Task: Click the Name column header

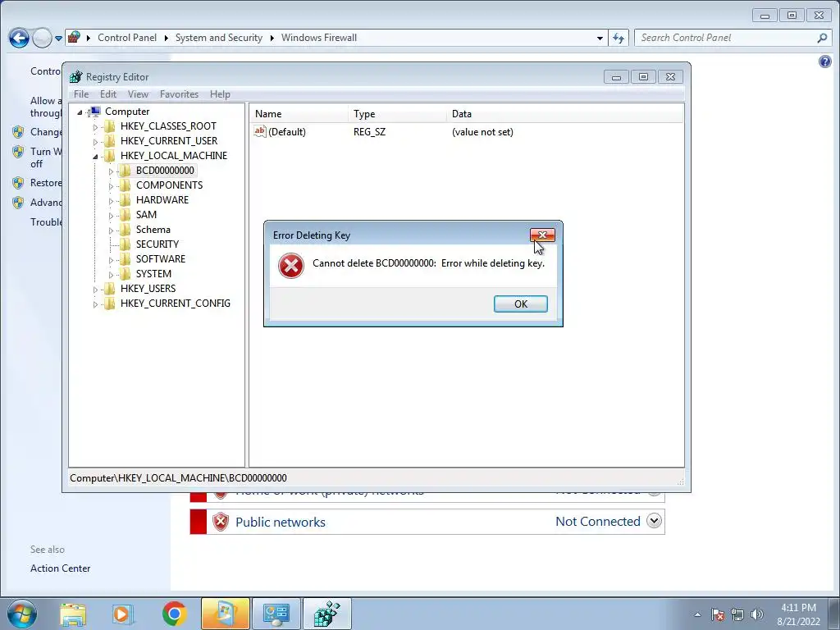Action: [299, 113]
